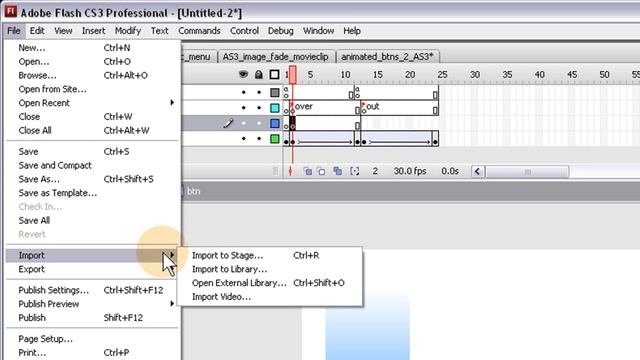The image size is (640, 360).
Task: Open the Modify menu
Action: pyautogui.click(x=128, y=31)
